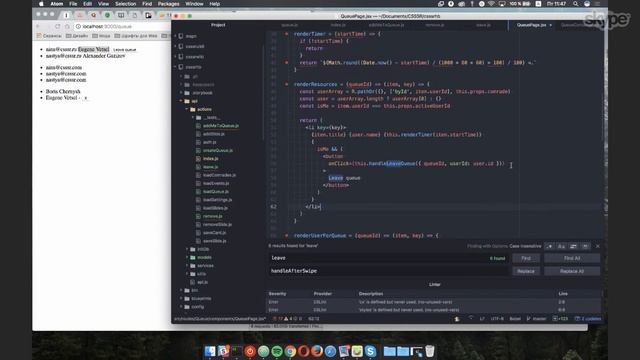Open Skype from the Dock
Screen dimensions: 640x360
click(370, 351)
